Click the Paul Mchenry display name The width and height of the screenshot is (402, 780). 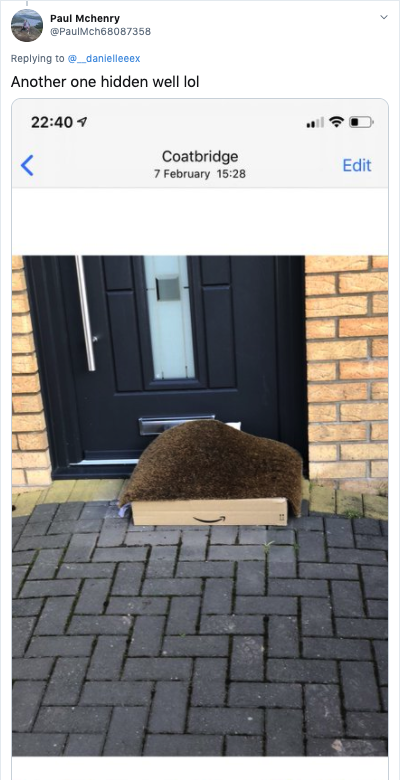(x=85, y=19)
